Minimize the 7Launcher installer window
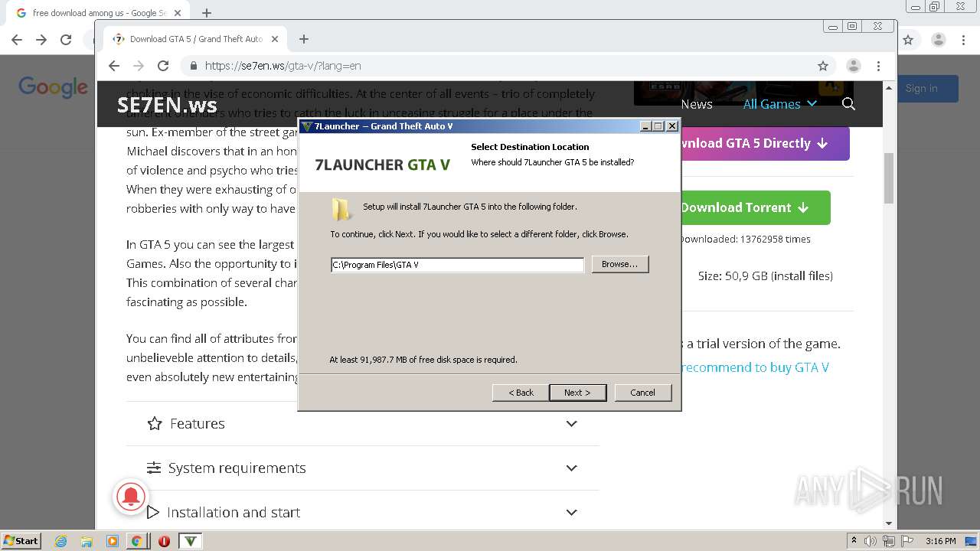Screen dimensions: 980x551 click(645, 126)
